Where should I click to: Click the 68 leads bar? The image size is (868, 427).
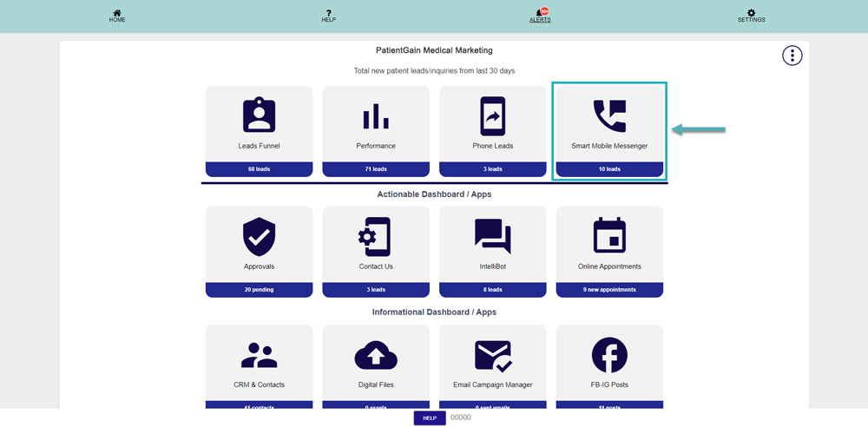[259, 169]
